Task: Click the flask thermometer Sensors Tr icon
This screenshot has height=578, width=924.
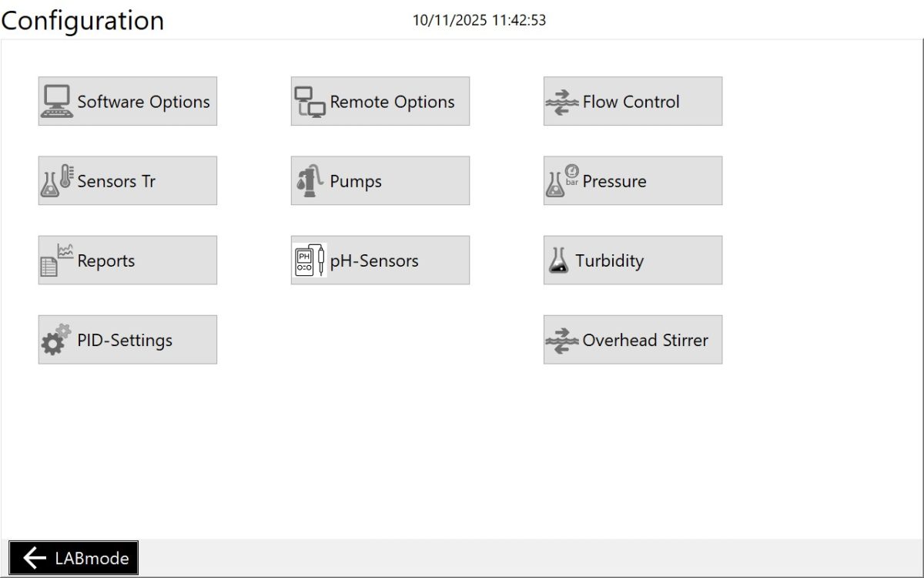Action: click(x=57, y=181)
